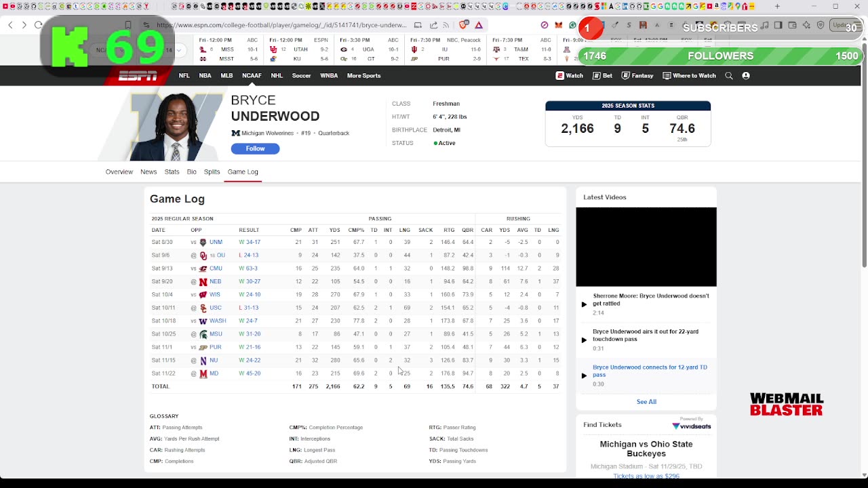Go back with the browser back arrow
The width and height of the screenshot is (868, 488).
click(x=10, y=25)
